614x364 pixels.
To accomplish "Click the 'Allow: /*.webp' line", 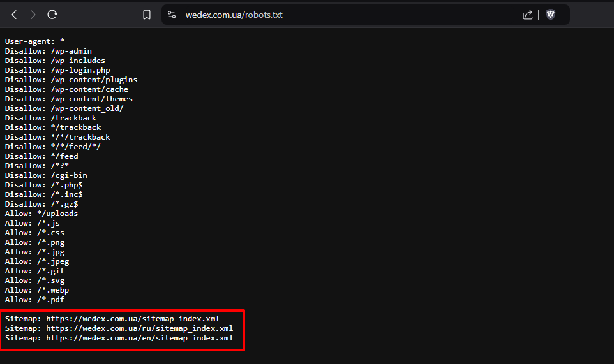I will [x=37, y=291].
